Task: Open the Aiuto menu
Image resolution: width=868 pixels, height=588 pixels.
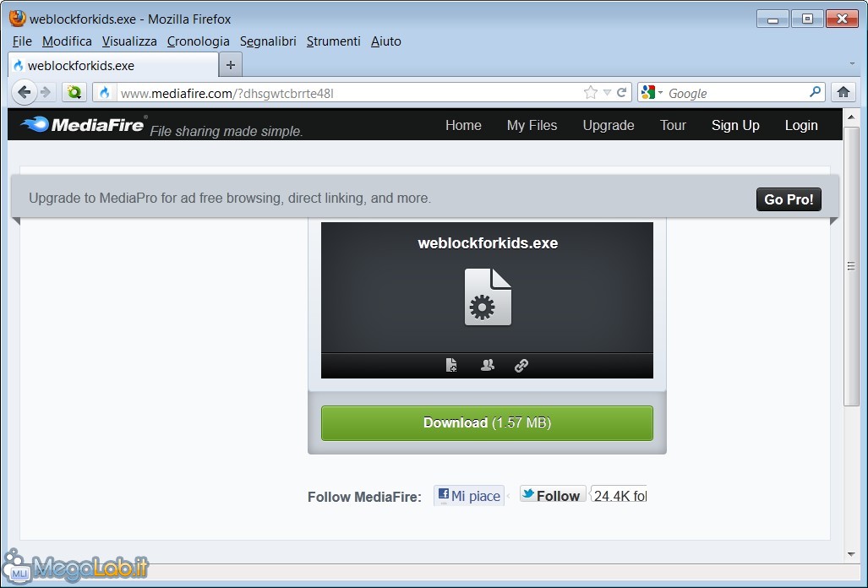Action: click(x=386, y=41)
